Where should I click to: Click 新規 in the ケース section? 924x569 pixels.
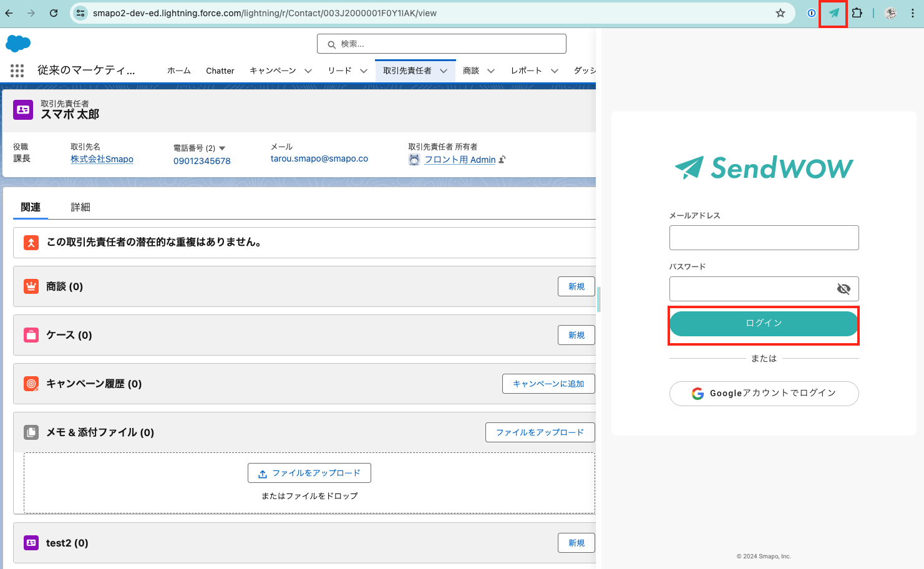(x=576, y=335)
